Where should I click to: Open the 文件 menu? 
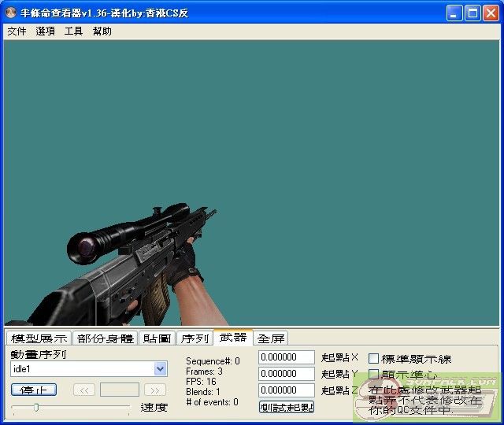17,31
